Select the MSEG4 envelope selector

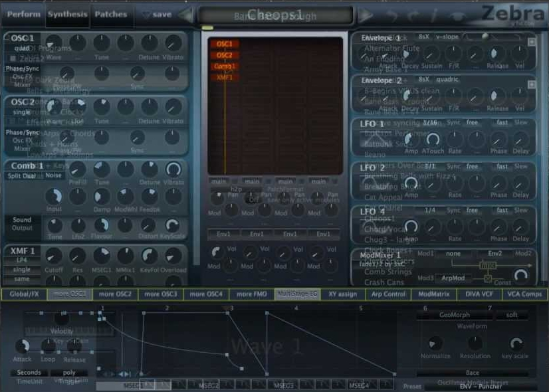(359, 386)
